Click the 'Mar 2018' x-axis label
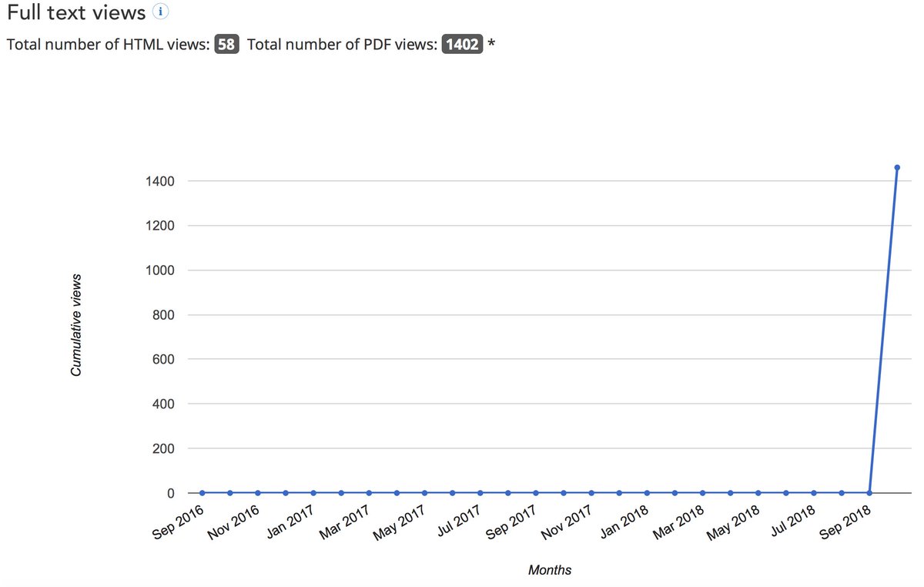This screenshot has height=587, width=924. [x=678, y=522]
